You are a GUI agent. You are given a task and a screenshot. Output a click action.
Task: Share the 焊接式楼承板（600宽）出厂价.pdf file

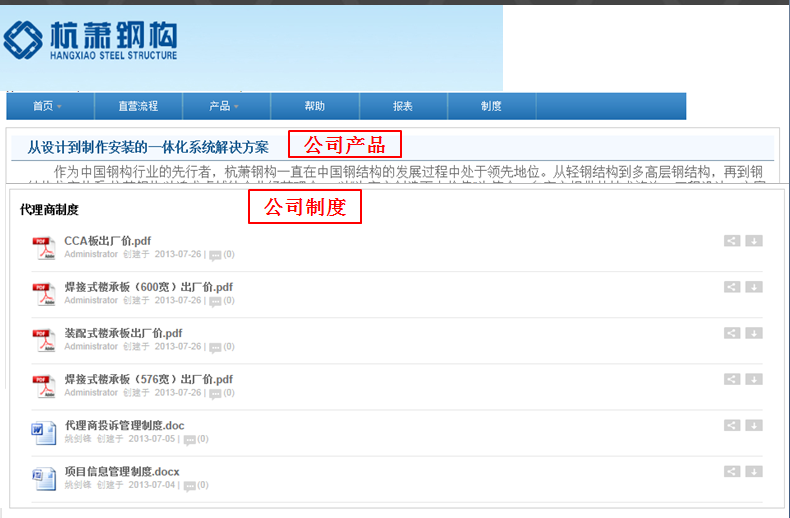click(732, 287)
